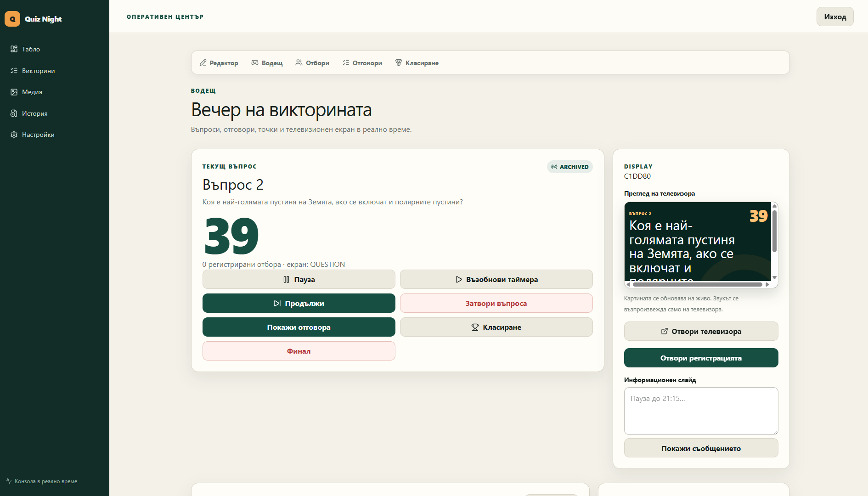Click the preview scrollbar down arrow
This screenshot has height=496, width=868.
(774, 277)
